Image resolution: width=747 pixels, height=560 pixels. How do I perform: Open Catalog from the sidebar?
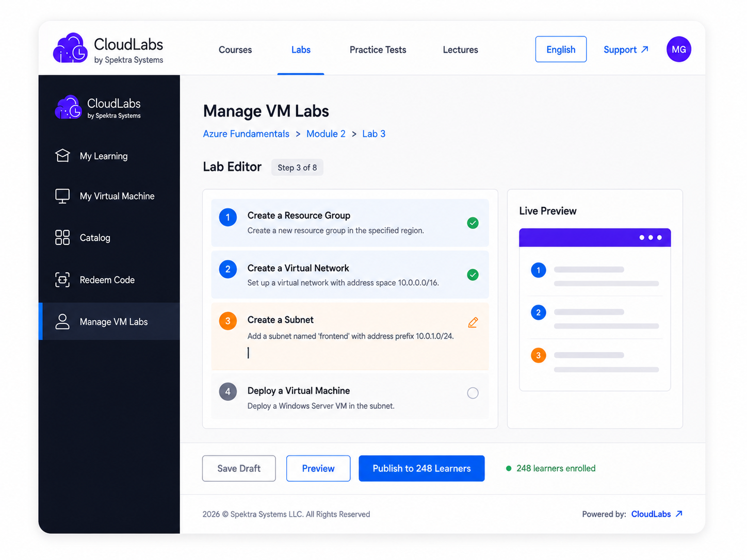(109, 238)
